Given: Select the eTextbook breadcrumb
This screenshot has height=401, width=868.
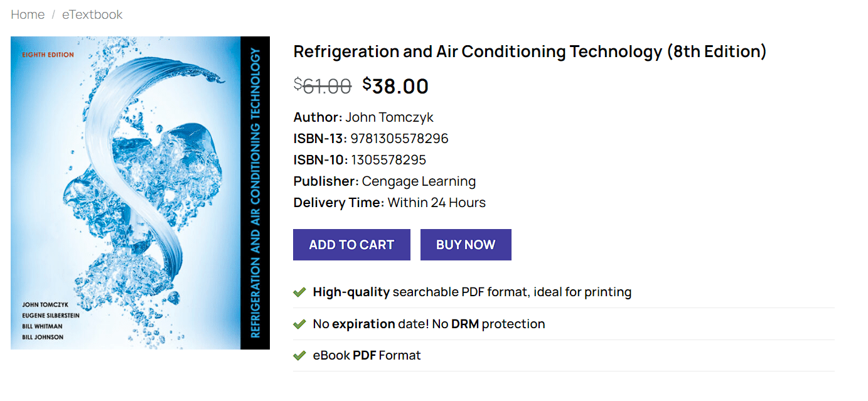Looking at the screenshot, I should click(92, 14).
